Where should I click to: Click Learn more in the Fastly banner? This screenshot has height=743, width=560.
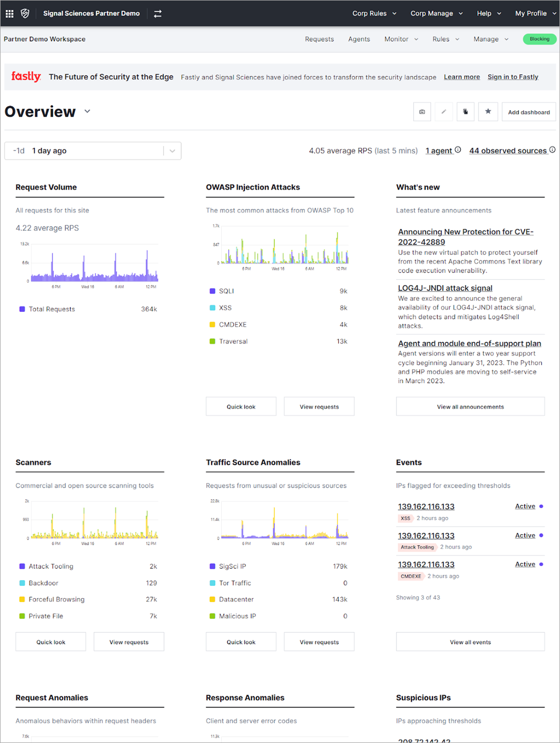point(462,77)
